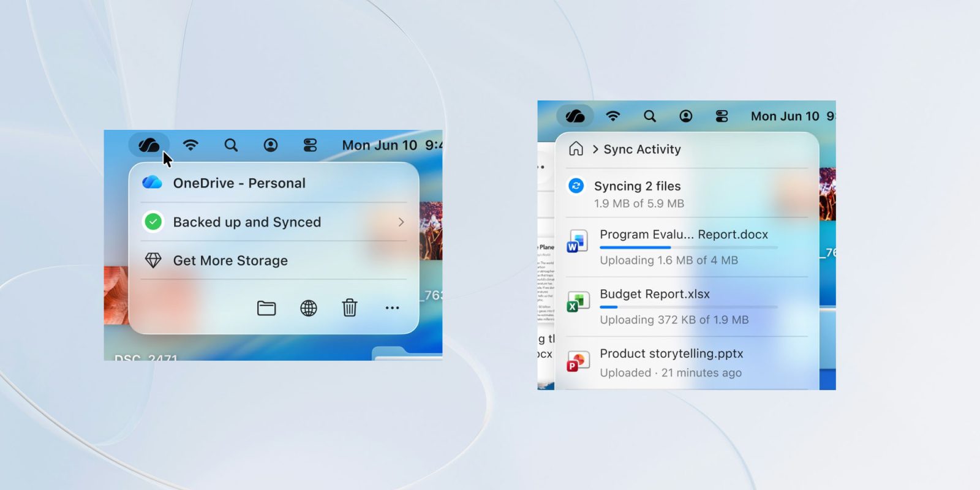
Task: Select the Backed up and Synced row
Action: pyautogui.click(x=247, y=222)
